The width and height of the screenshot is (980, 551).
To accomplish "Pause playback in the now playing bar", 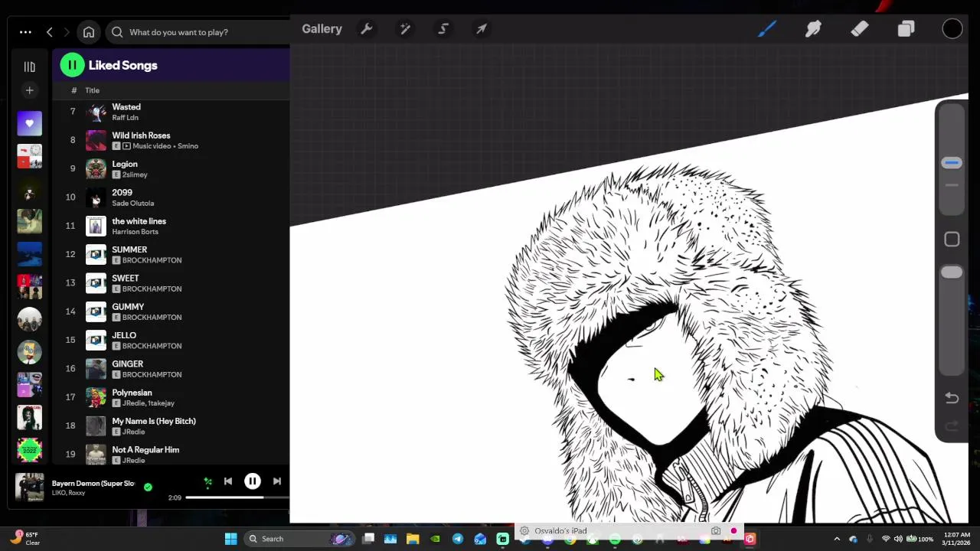I will 252,481.
